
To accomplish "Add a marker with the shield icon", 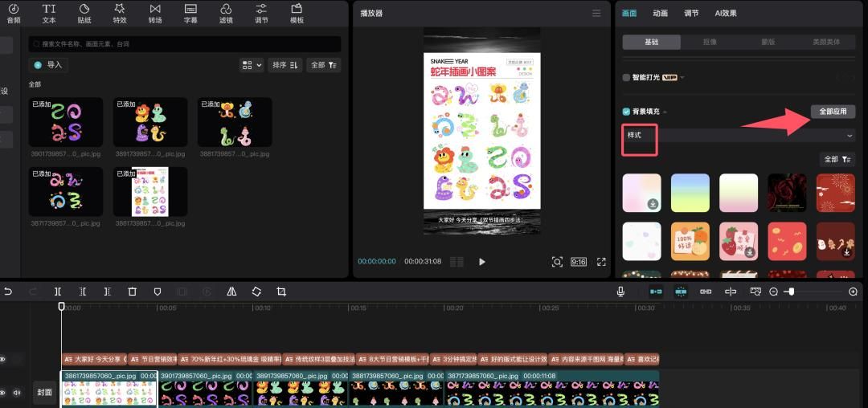I will pos(158,292).
